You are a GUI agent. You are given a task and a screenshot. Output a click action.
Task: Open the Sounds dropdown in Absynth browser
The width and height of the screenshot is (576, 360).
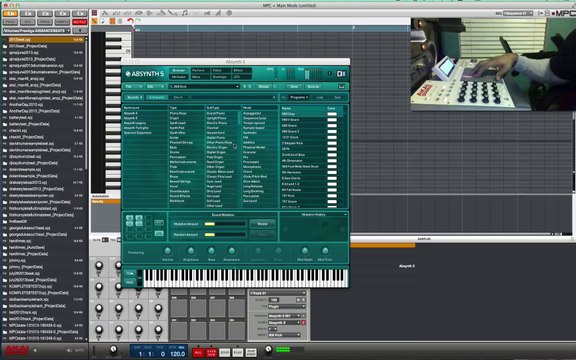pyautogui.click(x=134, y=97)
